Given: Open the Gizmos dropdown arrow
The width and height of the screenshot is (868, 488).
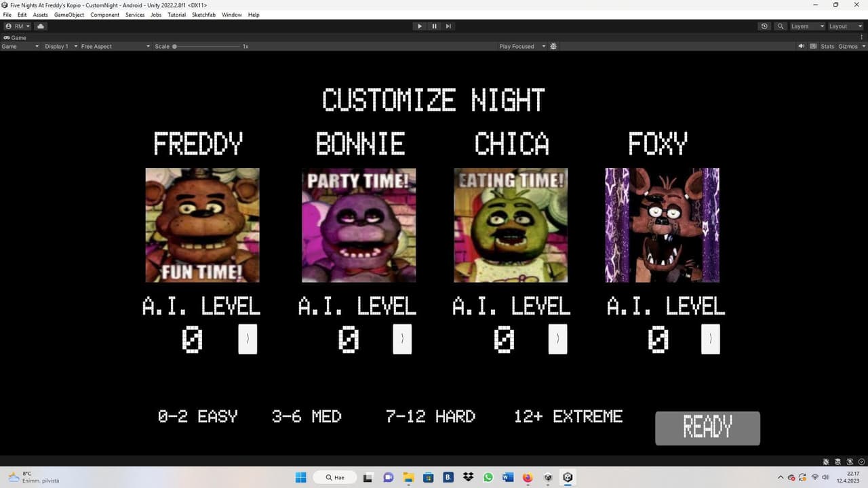Looking at the screenshot, I should coord(863,46).
